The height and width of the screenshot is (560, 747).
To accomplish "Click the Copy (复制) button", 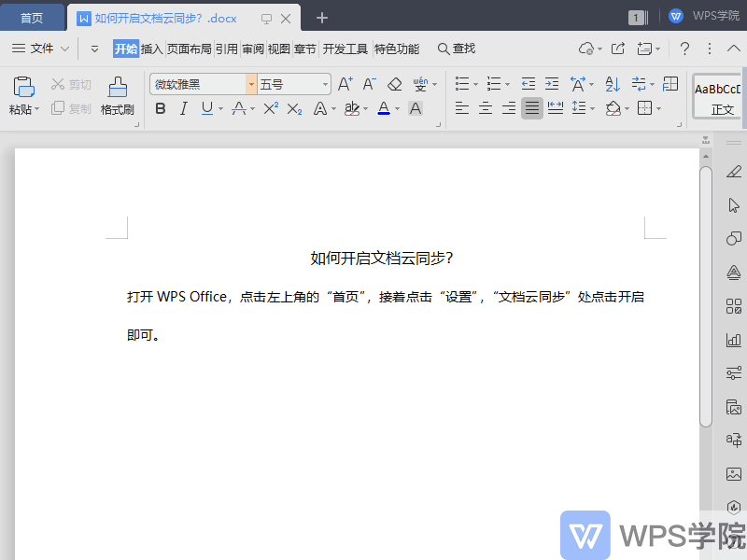I will 71,108.
